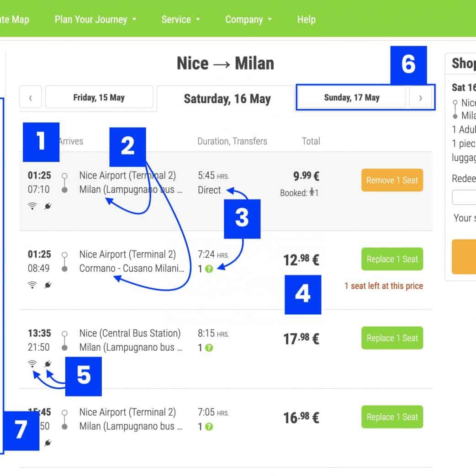Click the transfer question icon on the 7:05 hrs trip

pyautogui.click(x=209, y=427)
